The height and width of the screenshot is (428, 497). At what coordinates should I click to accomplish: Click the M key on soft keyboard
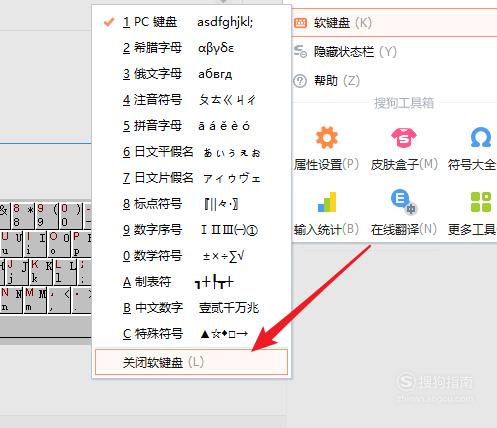[x=35, y=301]
